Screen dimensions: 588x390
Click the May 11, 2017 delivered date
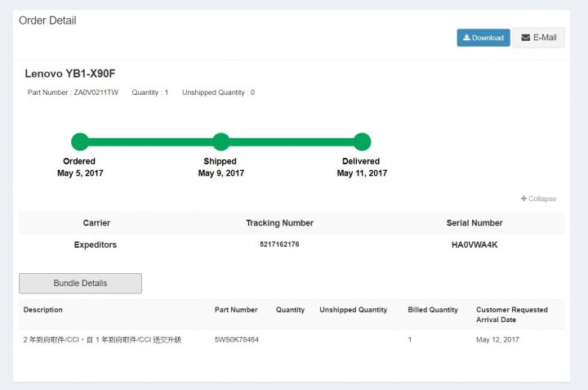(362, 173)
